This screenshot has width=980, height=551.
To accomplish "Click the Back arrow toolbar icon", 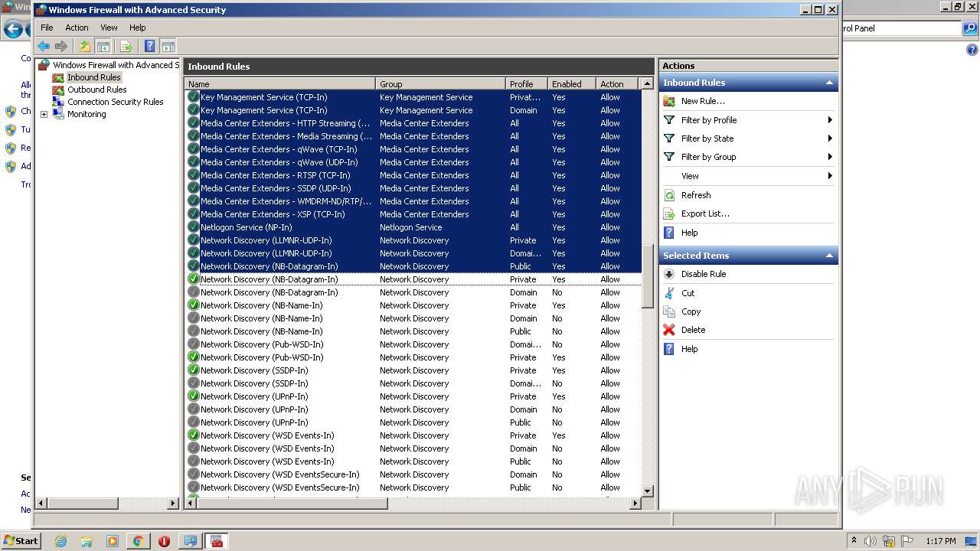I will pos(44,46).
